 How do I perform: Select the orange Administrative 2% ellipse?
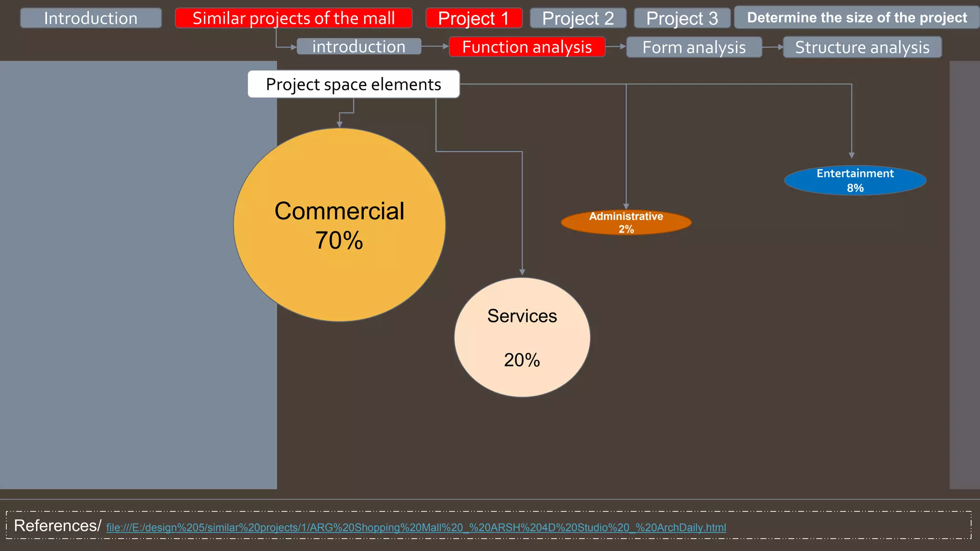(x=626, y=222)
